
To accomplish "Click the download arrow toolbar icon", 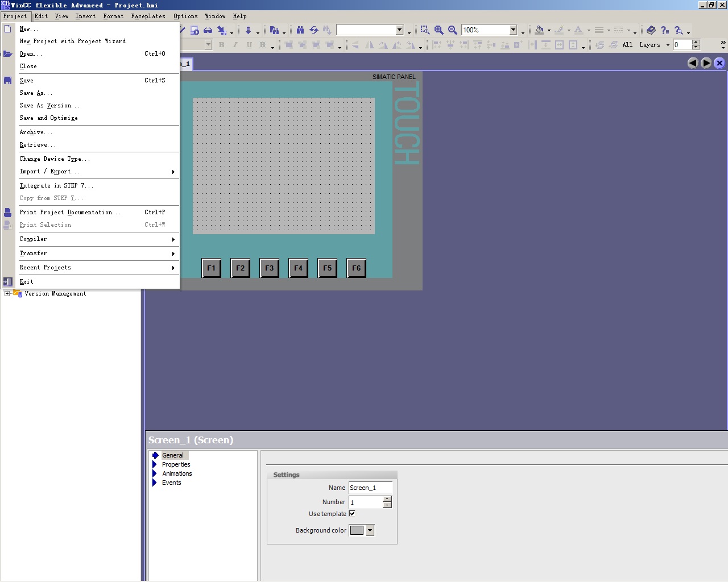I will pos(248,30).
